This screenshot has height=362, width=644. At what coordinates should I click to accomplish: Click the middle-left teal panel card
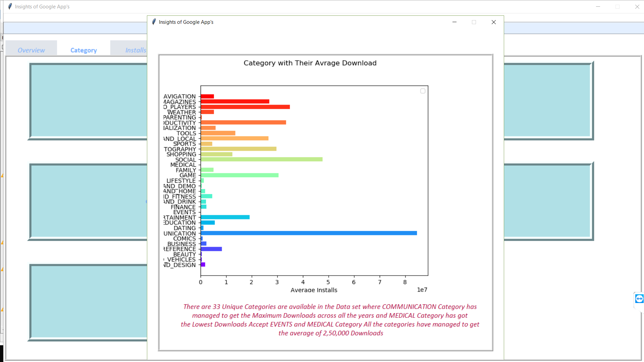pyautogui.click(x=87, y=201)
